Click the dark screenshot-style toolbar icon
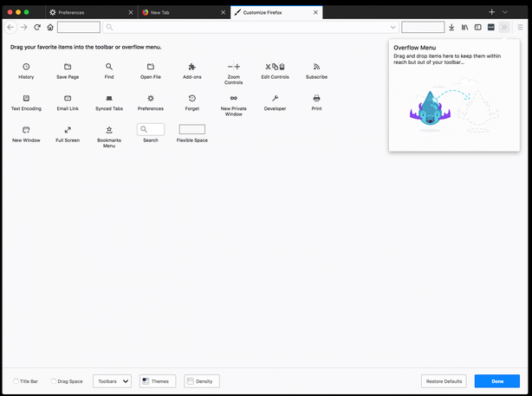Viewport: 532px width, 396px height. (x=491, y=27)
